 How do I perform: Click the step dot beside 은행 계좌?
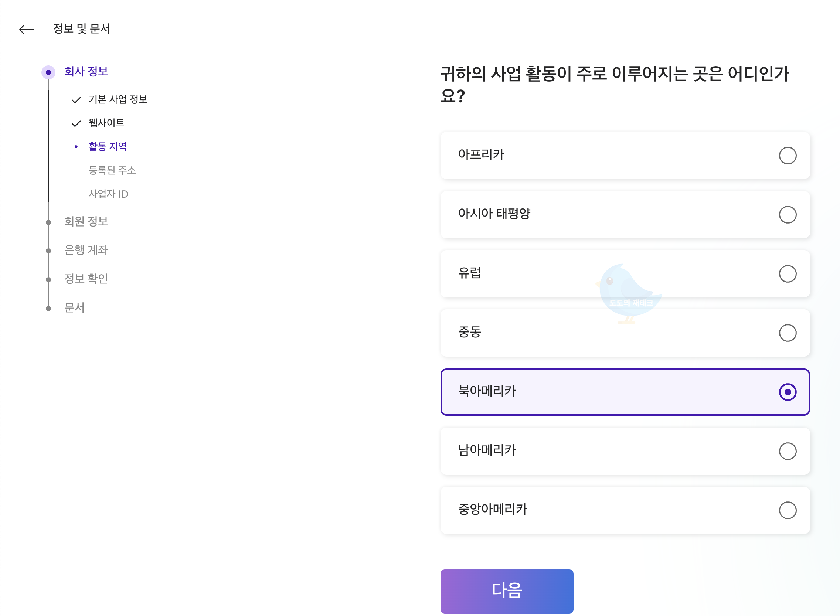click(x=49, y=251)
